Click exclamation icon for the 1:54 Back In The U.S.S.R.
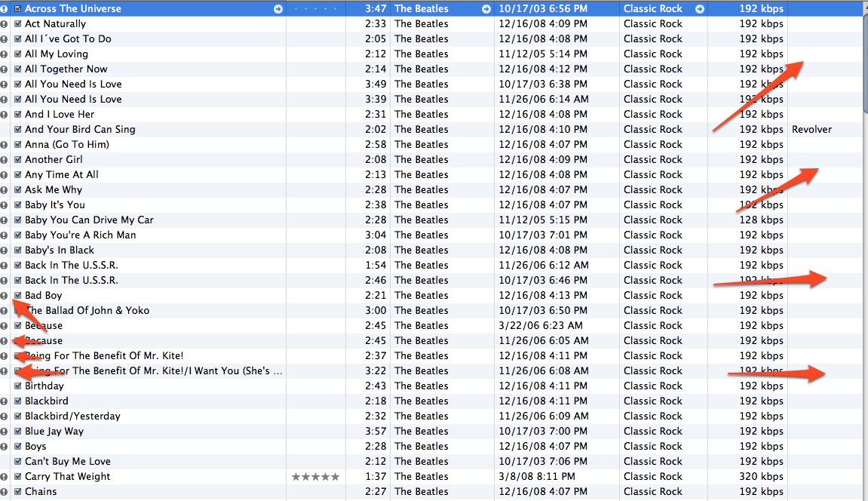Viewport: 868px width, 501px height. pos(4,265)
